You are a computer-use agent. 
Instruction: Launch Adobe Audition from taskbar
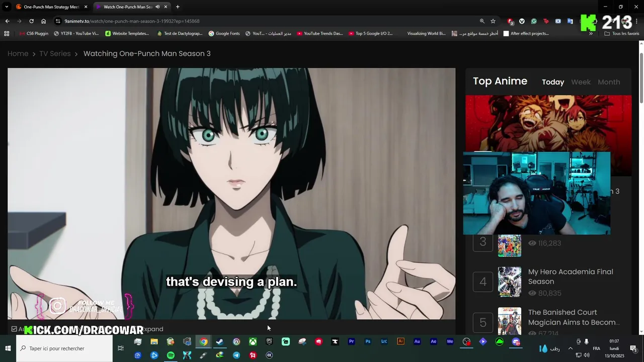point(417,342)
